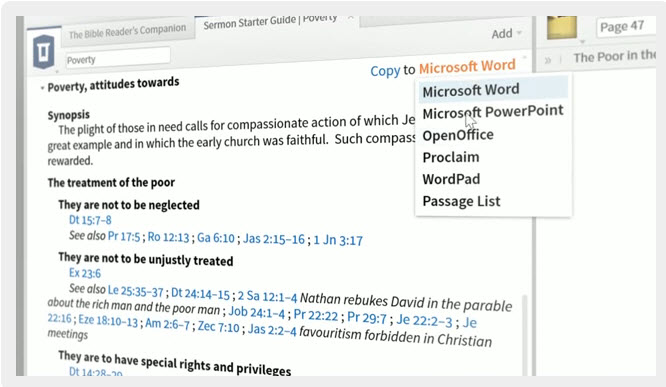The height and width of the screenshot is (387, 666).
Task: Open the Eze 18:10–13 reference
Action: 109,320
